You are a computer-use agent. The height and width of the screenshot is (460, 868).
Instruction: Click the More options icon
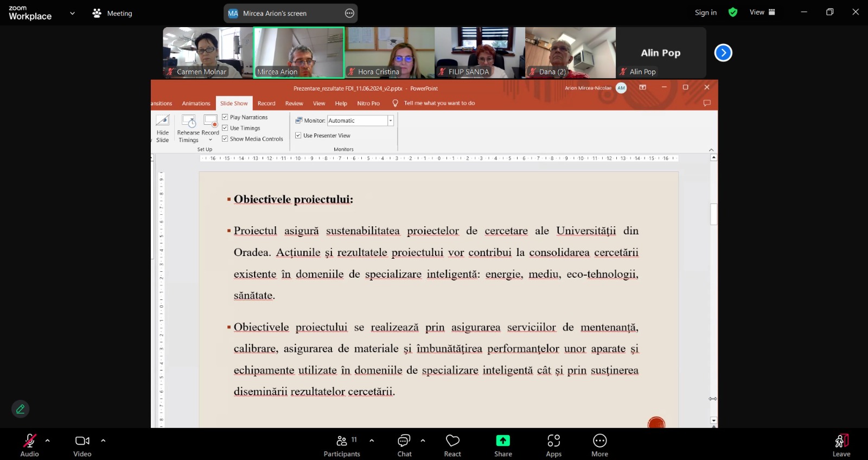coord(599,440)
